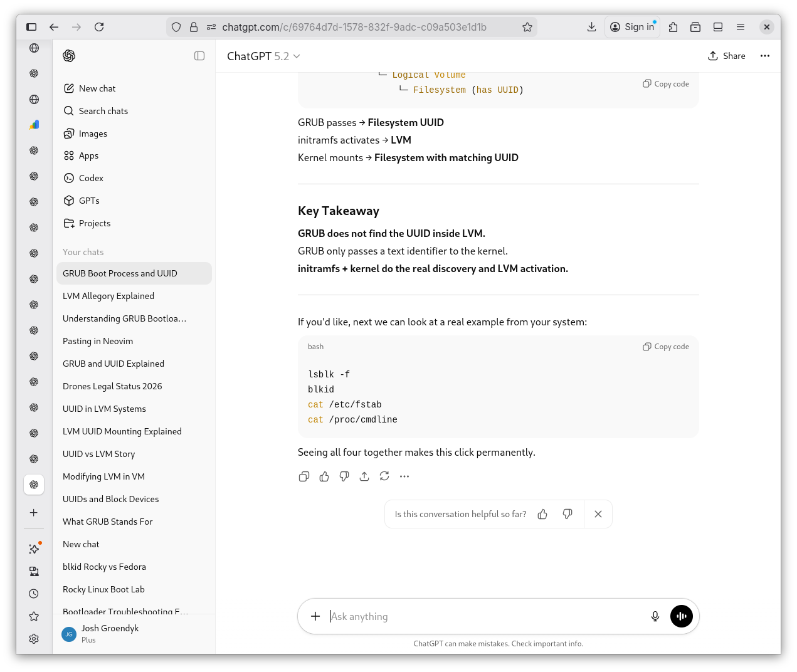The height and width of the screenshot is (672, 797).
Task: Open the attachment menu with the plus icon
Action: (315, 616)
